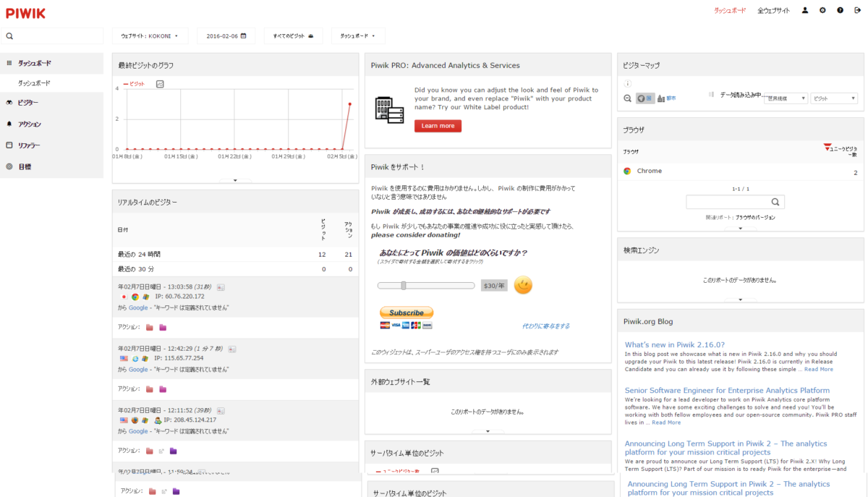Open the website selector KOKONI dropdown

click(150, 36)
